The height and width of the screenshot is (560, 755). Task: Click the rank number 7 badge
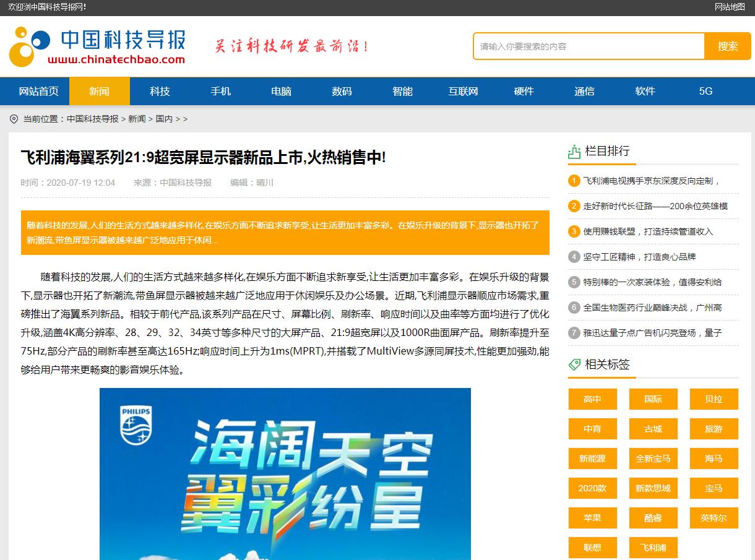pos(574,333)
